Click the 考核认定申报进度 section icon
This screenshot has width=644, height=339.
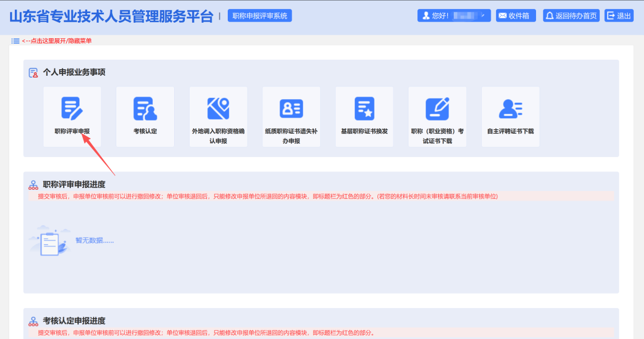tap(33, 321)
